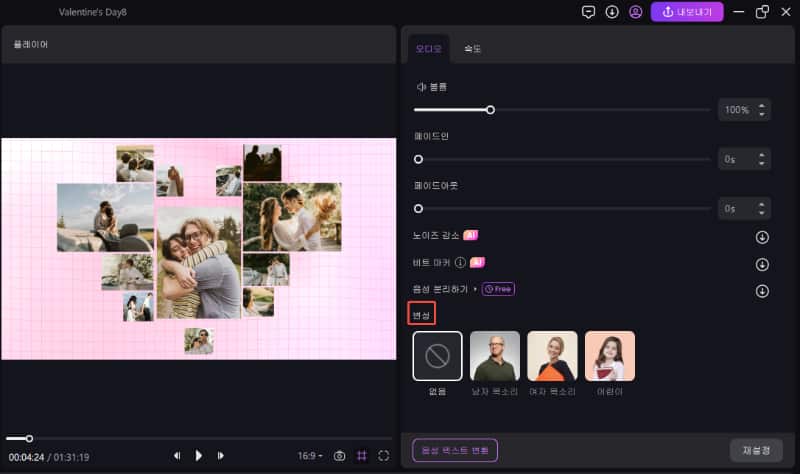
Task: Switch to the 오디오 tab
Action: 428,49
